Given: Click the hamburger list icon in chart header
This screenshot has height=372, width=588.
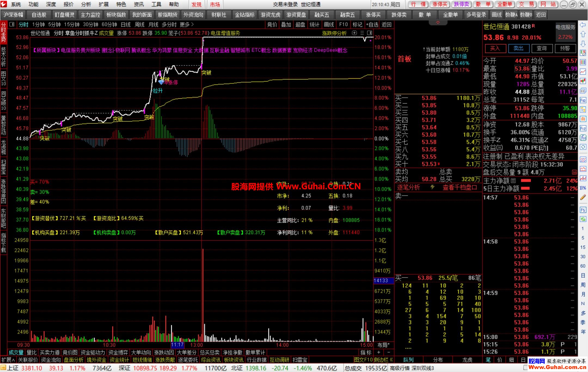Looking at the screenshot, I should [362, 33].
